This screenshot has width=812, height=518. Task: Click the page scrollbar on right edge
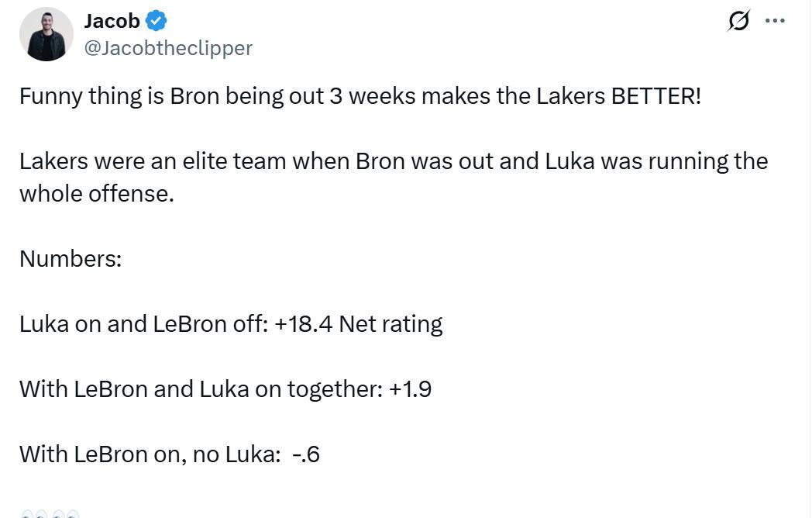point(809,259)
